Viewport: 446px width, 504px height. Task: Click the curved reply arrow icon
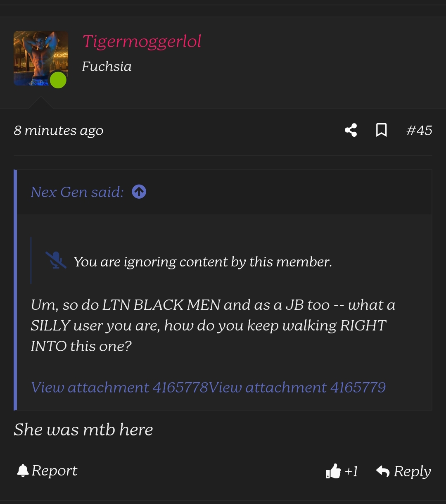[383, 471]
